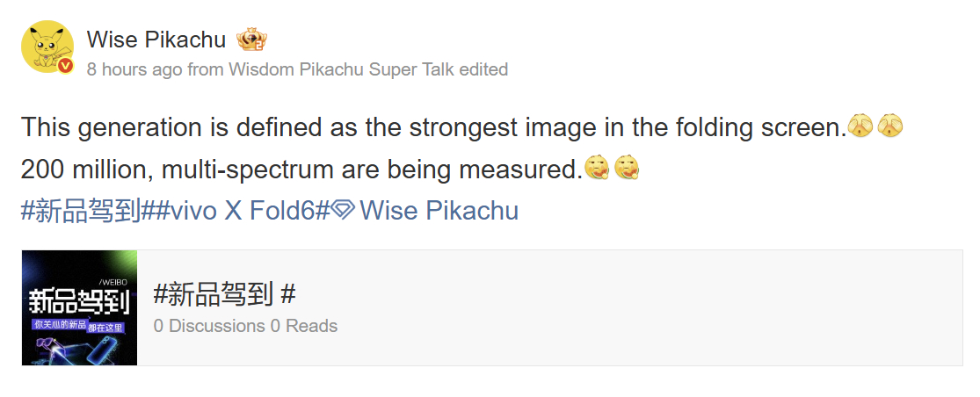Viewport: 980px width, 397px height.
Task: Click the 'edited' label in the post header
Action: 483,69
